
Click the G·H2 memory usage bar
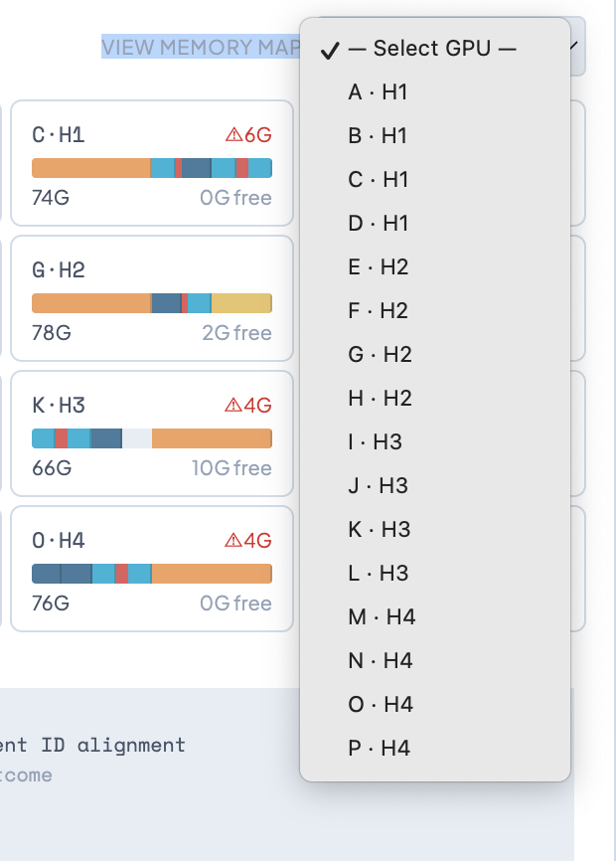[x=152, y=303]
